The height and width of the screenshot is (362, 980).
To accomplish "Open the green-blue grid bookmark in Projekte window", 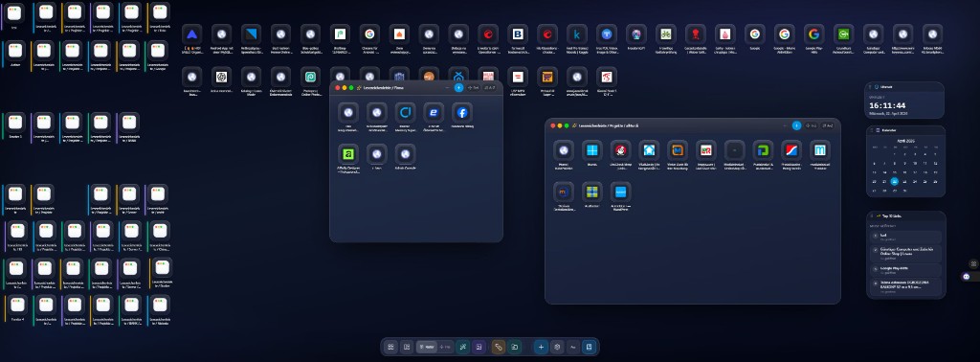I will 591,192.
